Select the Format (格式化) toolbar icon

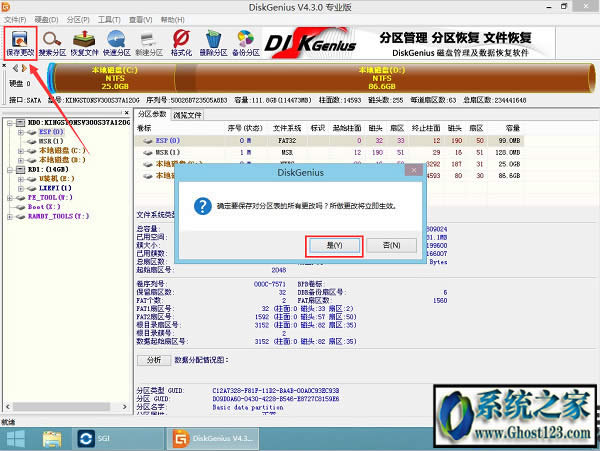tap(181, 40)
